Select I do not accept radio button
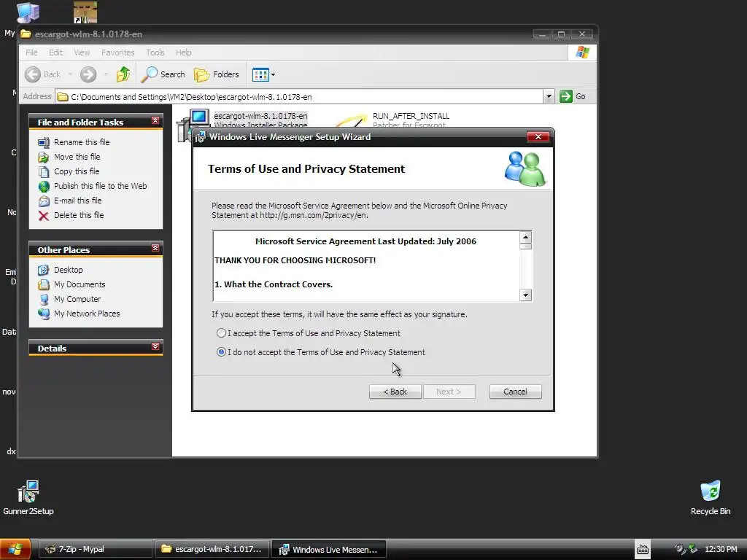747x560 pixels. [x=221, y=352]
